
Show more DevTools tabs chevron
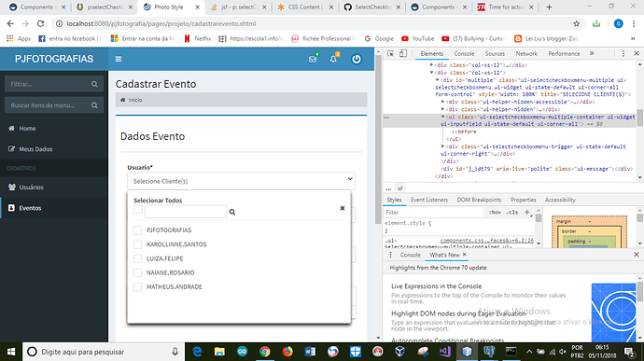point(592,53)
